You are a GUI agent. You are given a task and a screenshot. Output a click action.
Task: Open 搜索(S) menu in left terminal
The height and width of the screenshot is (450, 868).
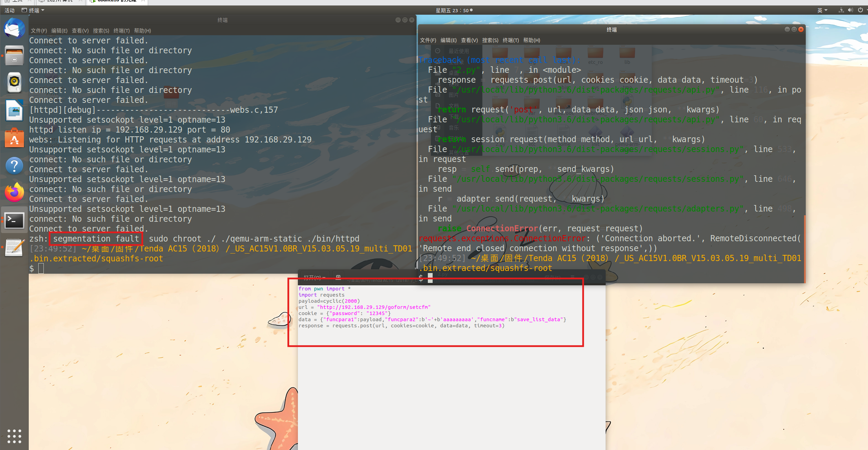tap(101, 30)
